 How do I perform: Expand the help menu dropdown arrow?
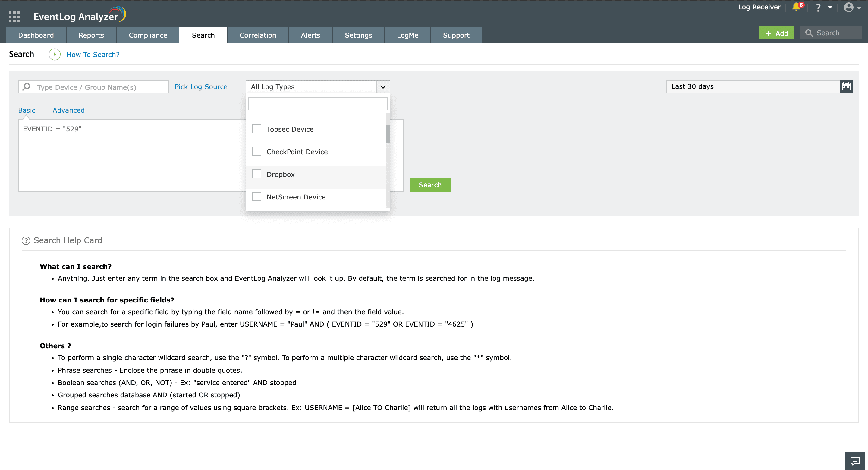830,8
